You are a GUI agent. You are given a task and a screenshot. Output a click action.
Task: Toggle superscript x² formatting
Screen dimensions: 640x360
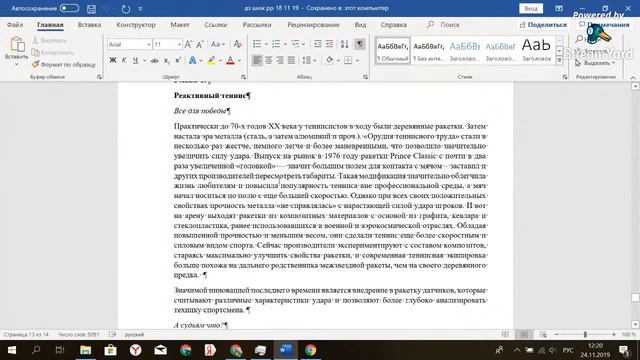pos(178,60)
